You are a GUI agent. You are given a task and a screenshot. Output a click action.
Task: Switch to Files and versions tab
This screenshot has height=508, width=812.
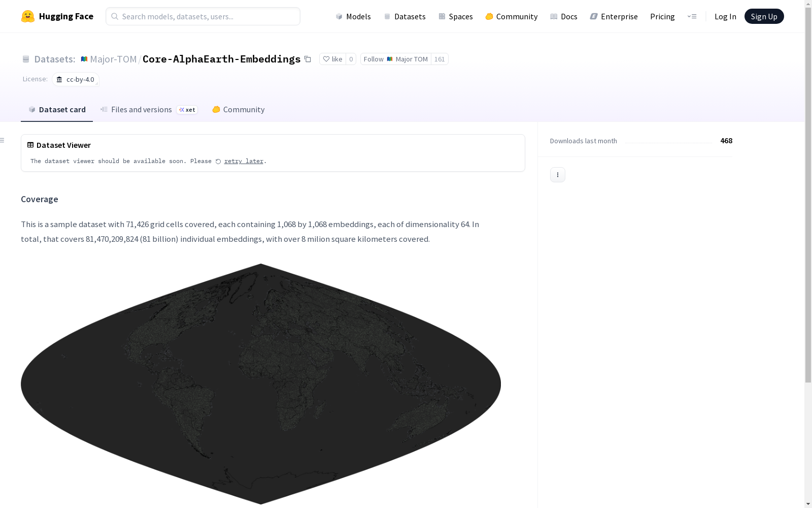[x=149, y=110]
